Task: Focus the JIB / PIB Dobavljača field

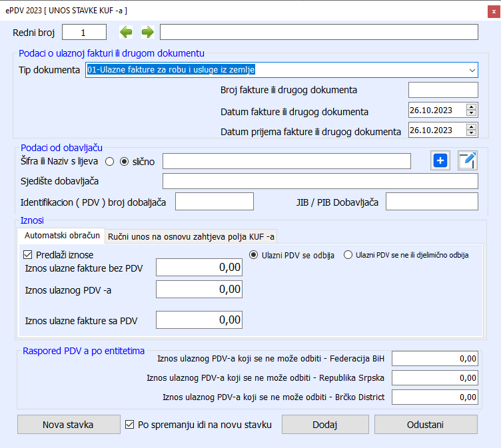Action: 432,201
